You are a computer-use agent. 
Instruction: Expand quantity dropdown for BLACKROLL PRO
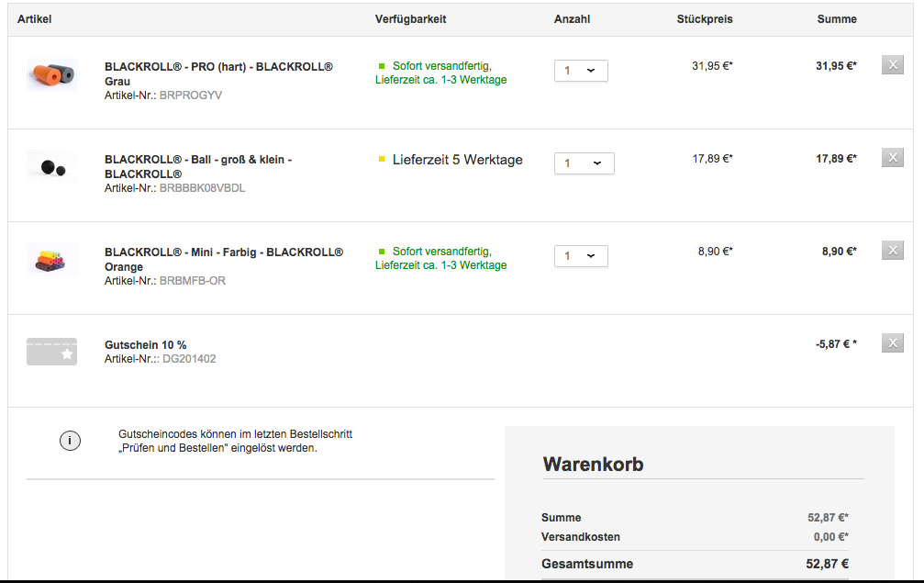click(581, 71)
